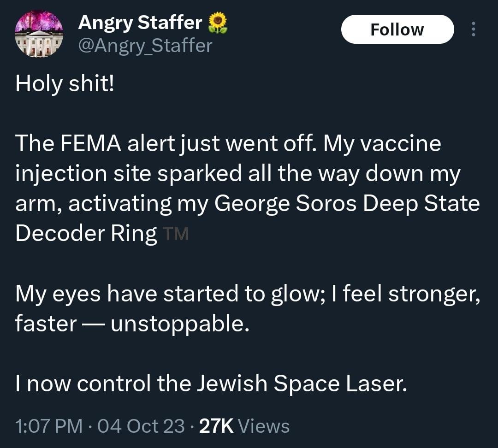Click the "My vaccine" words in the tweet
The image size is (498, 448).
(x=382, y=144)
